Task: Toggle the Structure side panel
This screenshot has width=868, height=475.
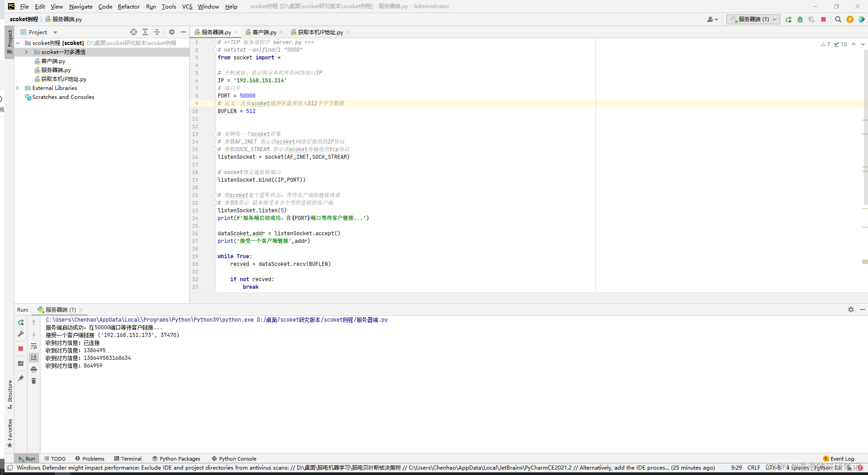Action: 10,394
